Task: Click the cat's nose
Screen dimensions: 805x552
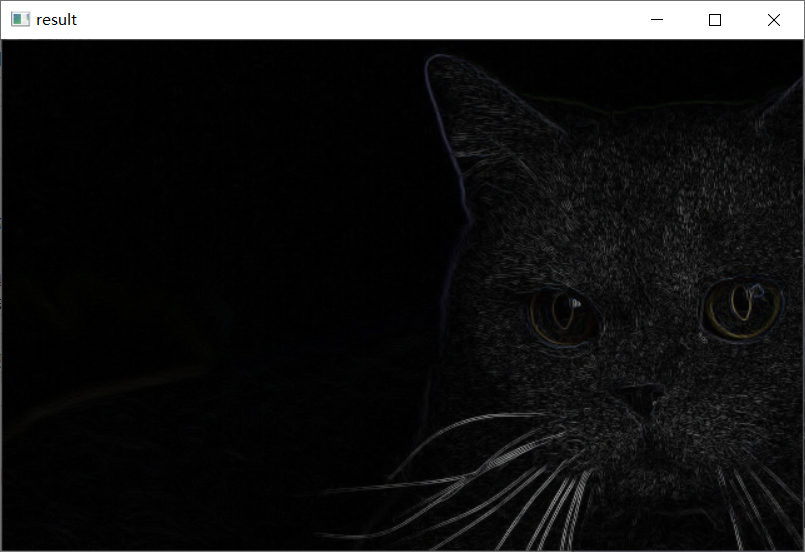Action: pyautogui.click(x=638, y=396)
